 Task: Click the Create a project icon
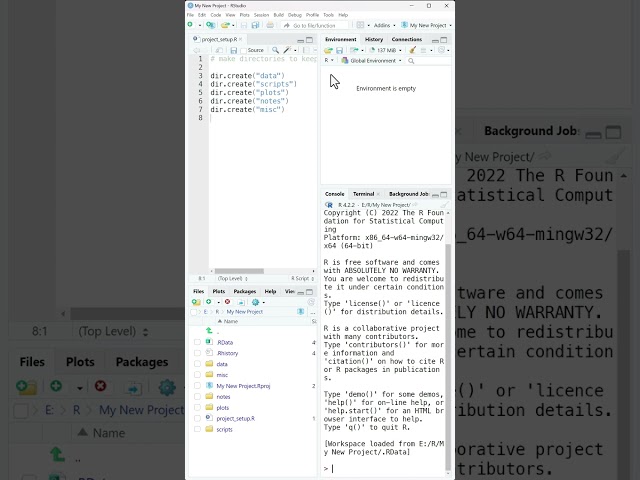click(x=210, y=25)
